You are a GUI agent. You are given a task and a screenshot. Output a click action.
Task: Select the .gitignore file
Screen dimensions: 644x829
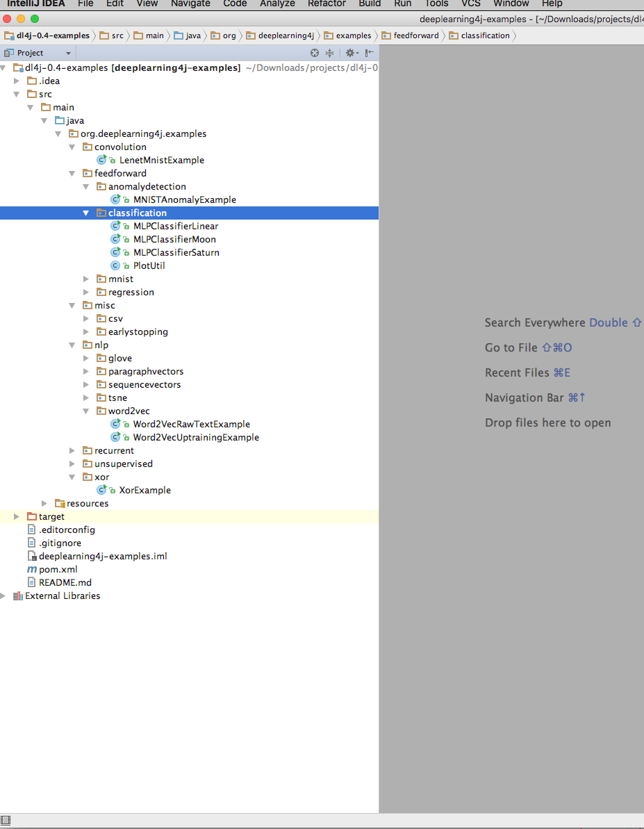click(x=60, y=543)
